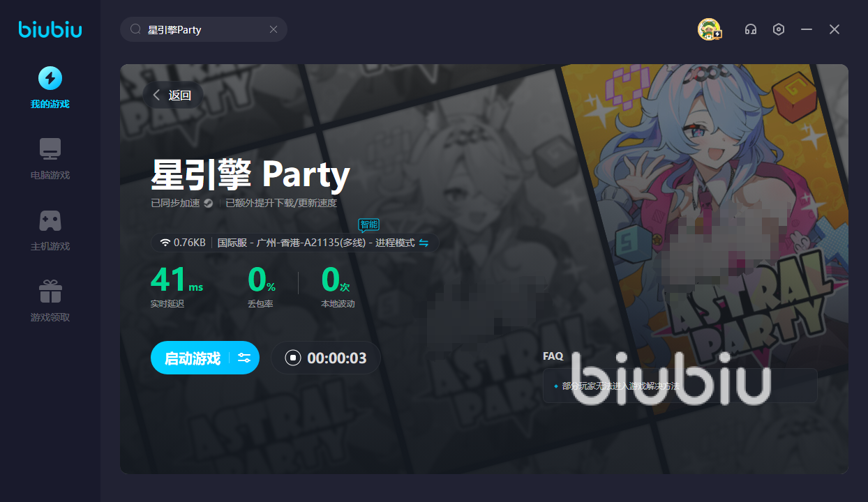Screen dimensions: 868x502
Task: Toggle the 智能 smart mode badge
Action: (x=368, y=225)
